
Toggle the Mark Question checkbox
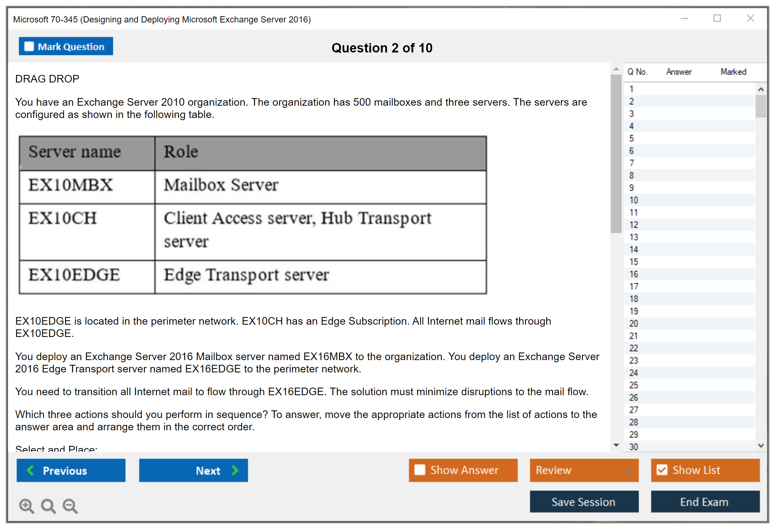29,46
